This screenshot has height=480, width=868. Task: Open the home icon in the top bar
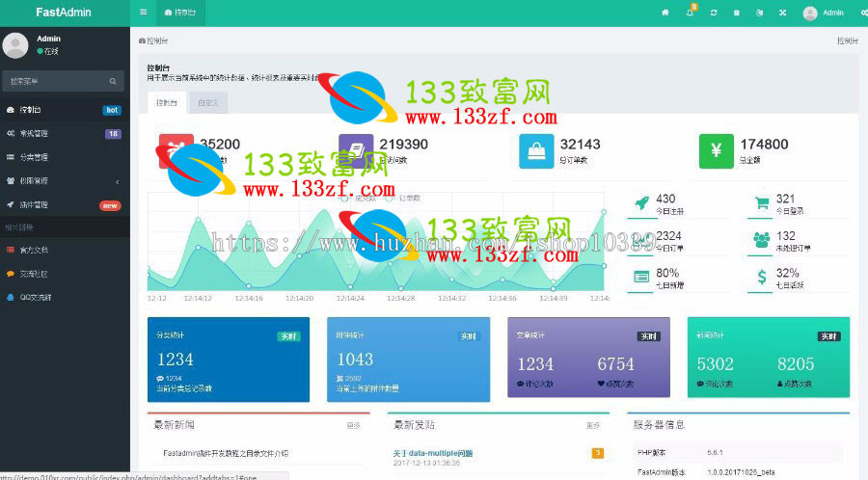(665, 13)
